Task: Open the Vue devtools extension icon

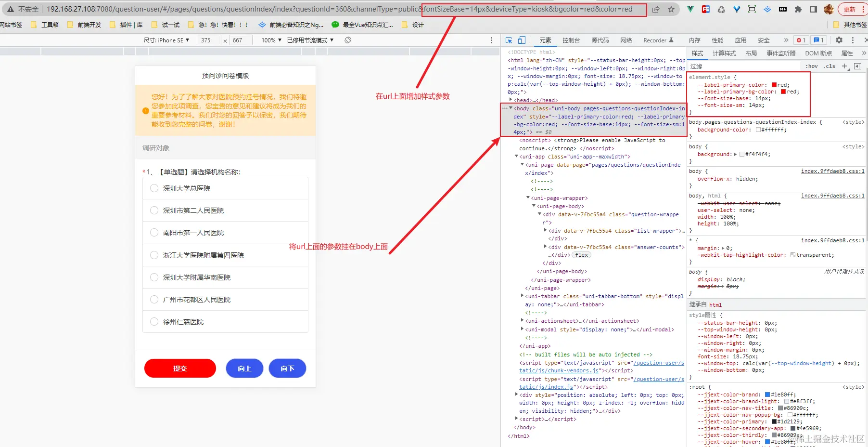Action: 690,9
